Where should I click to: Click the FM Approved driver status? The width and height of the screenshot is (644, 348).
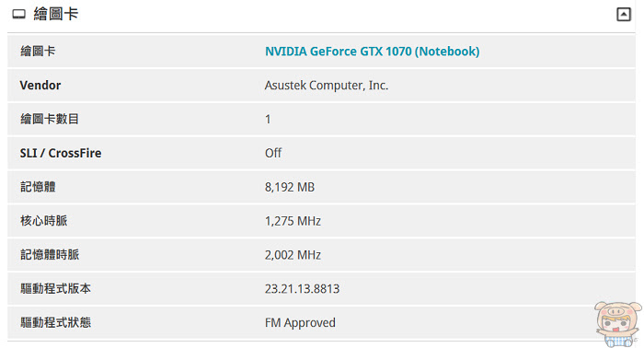tap(300, 322)
